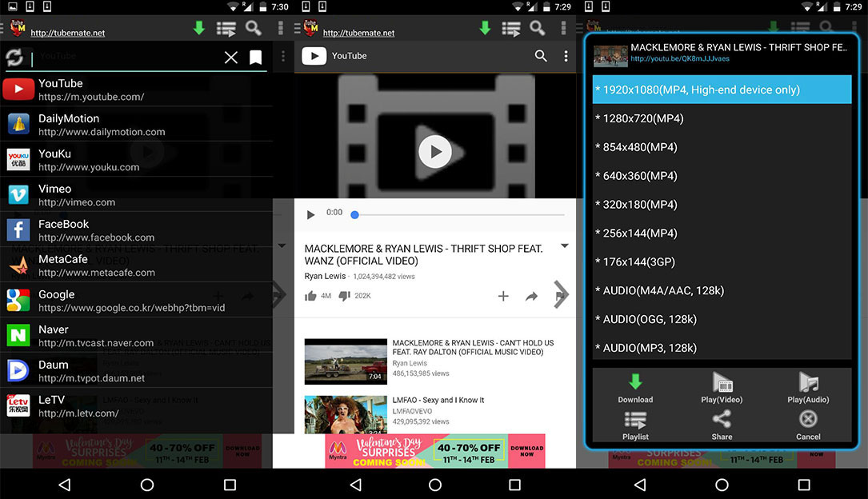
Task: Pick the 640x360 MP4 option
Action: click(x=722, y=176)
